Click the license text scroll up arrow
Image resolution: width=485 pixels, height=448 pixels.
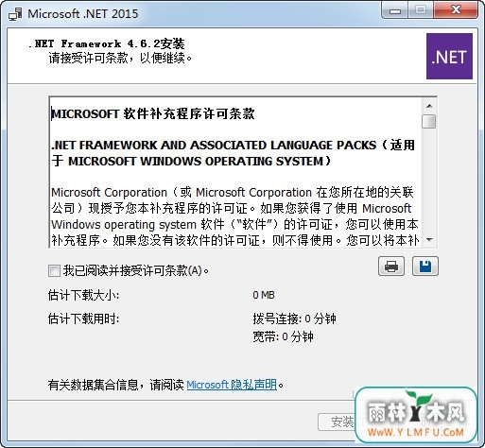(429, 106)
